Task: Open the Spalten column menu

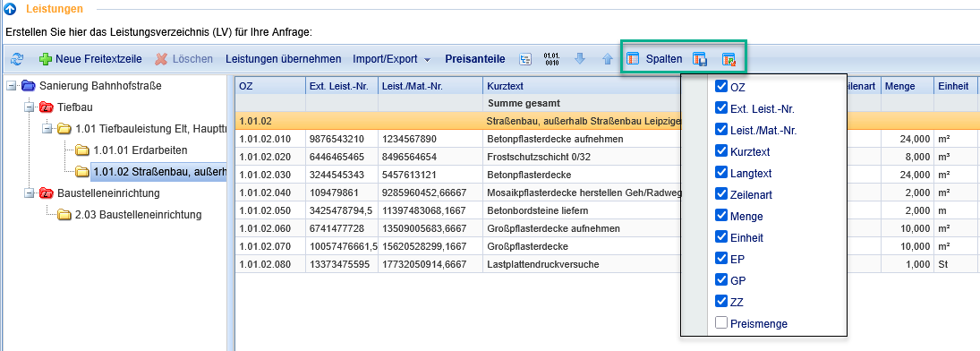Action: click(x=654, y=59)
